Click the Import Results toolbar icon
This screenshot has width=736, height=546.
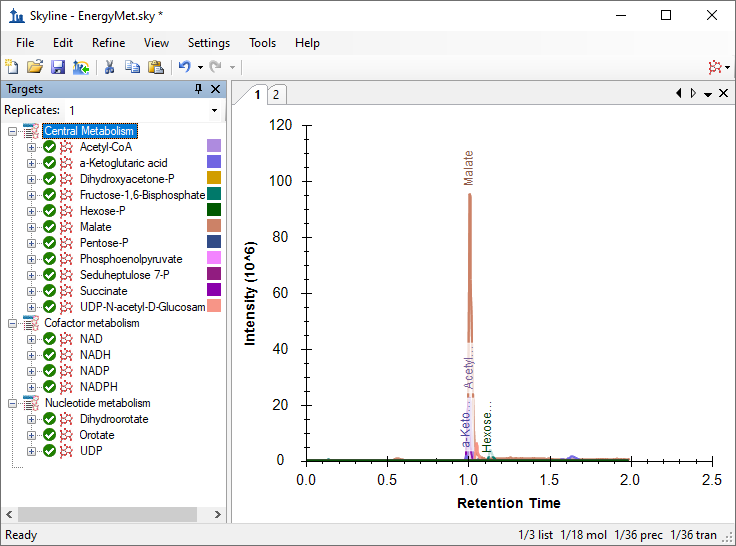point(81,67)
